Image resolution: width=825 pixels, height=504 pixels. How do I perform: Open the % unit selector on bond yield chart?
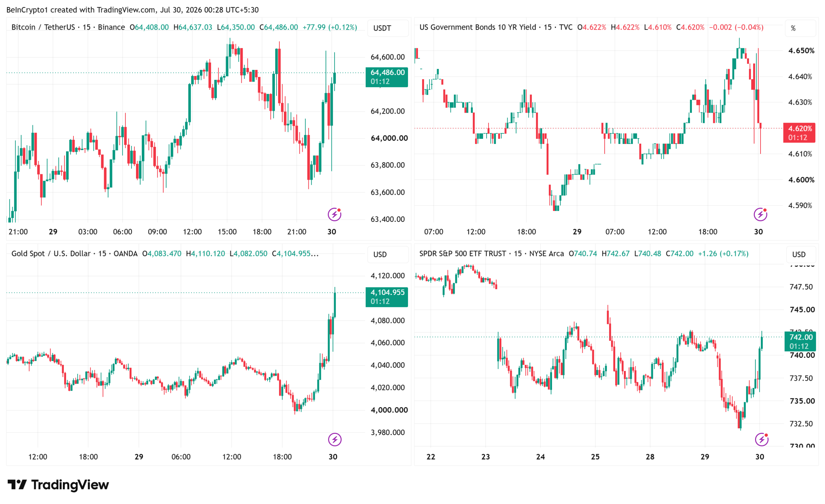tap(800, 28)
